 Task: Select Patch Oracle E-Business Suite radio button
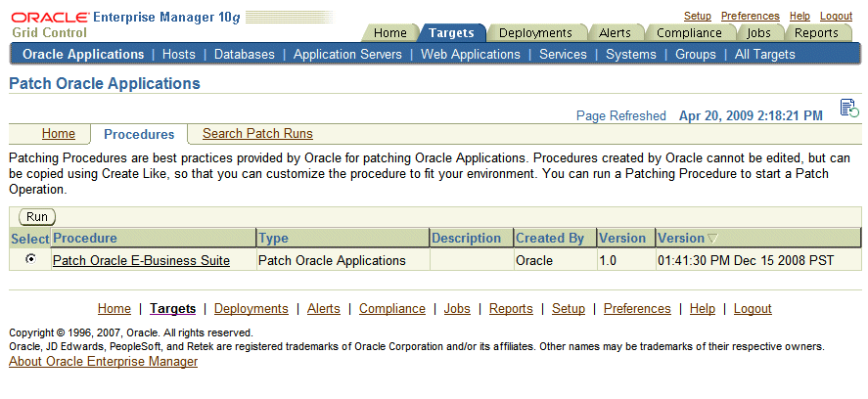pyautogui.click(x=31, y=259)
